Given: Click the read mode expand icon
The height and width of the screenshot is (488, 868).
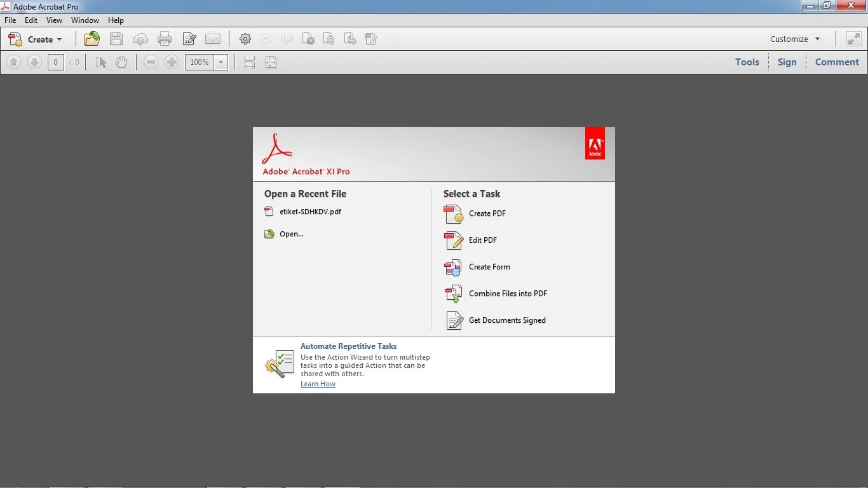Looking at the screenshot, I should coord(853,39).
